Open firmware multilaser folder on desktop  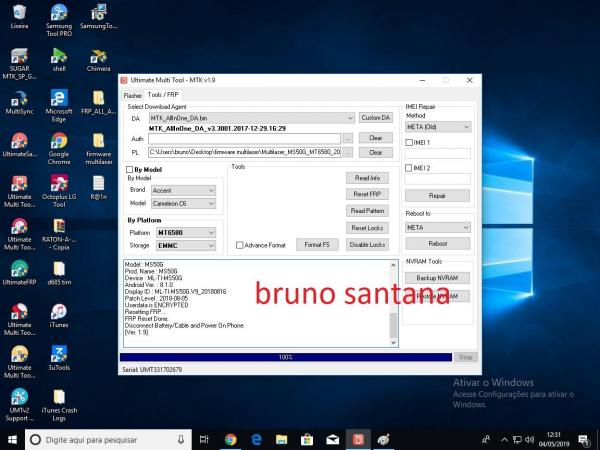click(x=98, y=149)
